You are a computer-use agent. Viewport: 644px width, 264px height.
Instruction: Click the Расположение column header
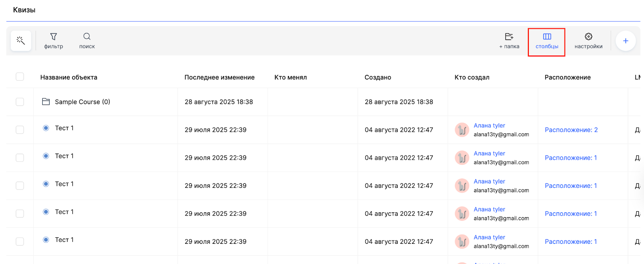[x=568, y=77]
